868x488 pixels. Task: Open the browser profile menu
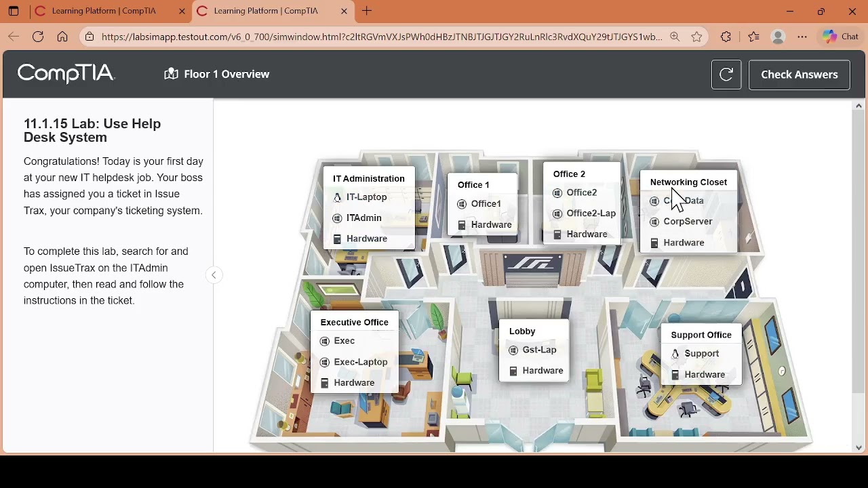(x=778, y=37)
